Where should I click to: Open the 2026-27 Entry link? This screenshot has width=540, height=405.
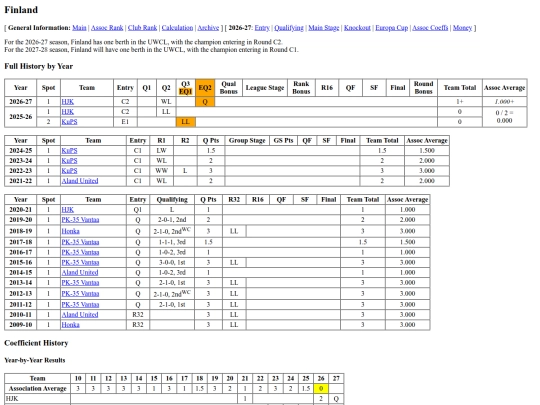(x=262, y=28)
